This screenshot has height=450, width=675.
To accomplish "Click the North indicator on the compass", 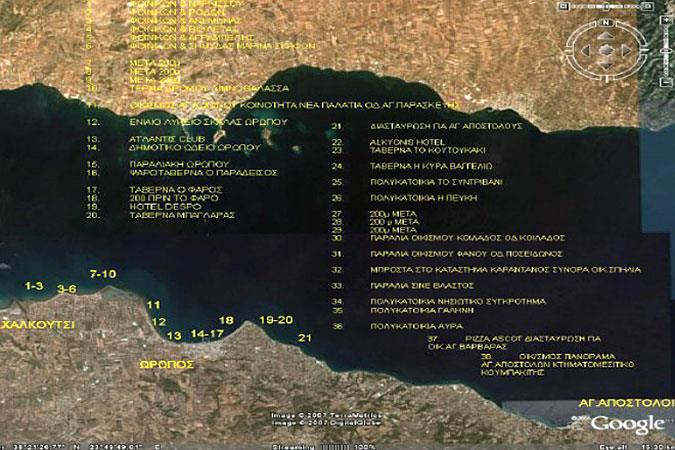I will [x=604, y=21].
